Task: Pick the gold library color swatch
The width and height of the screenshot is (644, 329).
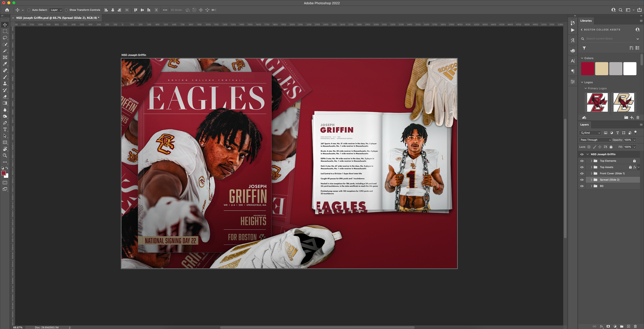Action: pos(602,69)
